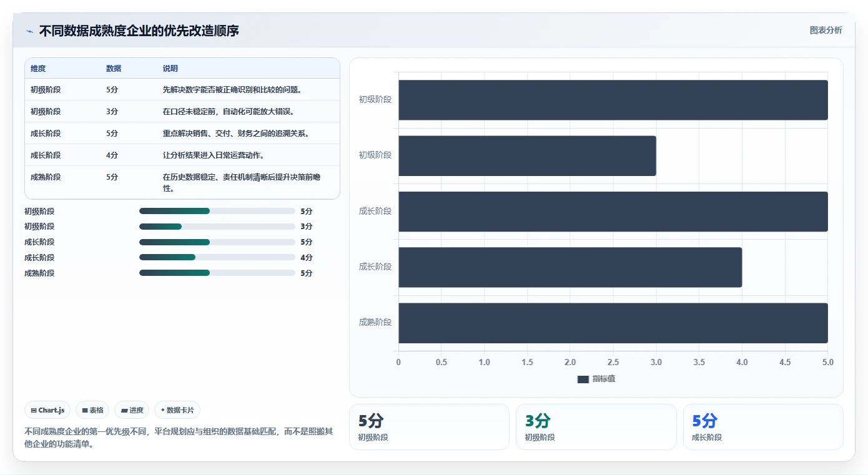Click the 3分 cell in the table
Screen dimensions: 868x475
[x=112, y=112]
